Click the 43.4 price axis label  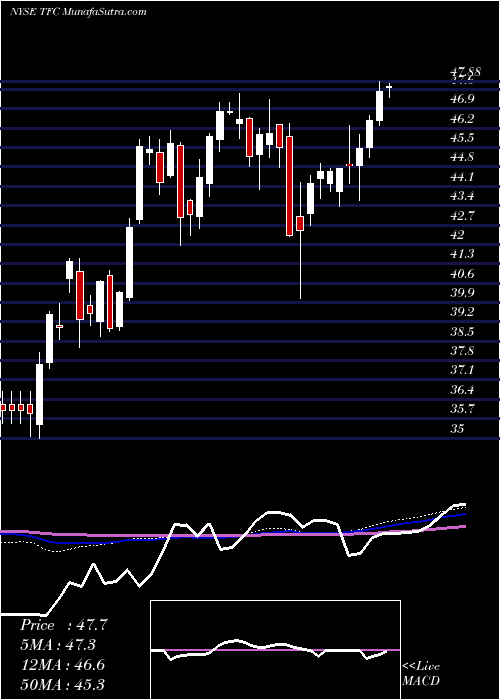tap(463, 196)
